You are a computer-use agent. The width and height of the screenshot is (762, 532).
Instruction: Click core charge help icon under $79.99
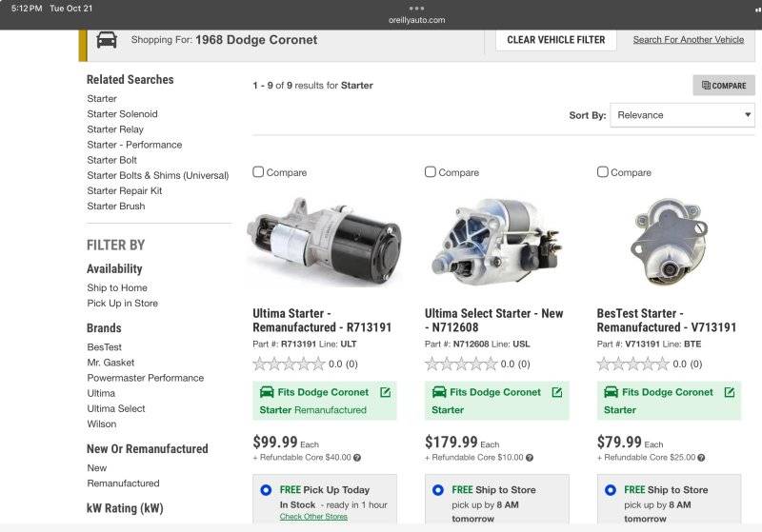pos(701,458)
